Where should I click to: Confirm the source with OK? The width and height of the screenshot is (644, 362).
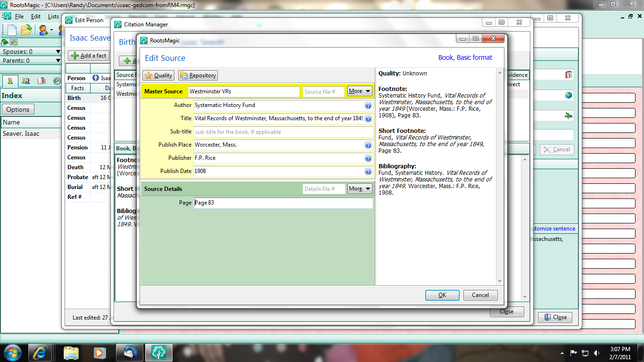tap(442, 295)
